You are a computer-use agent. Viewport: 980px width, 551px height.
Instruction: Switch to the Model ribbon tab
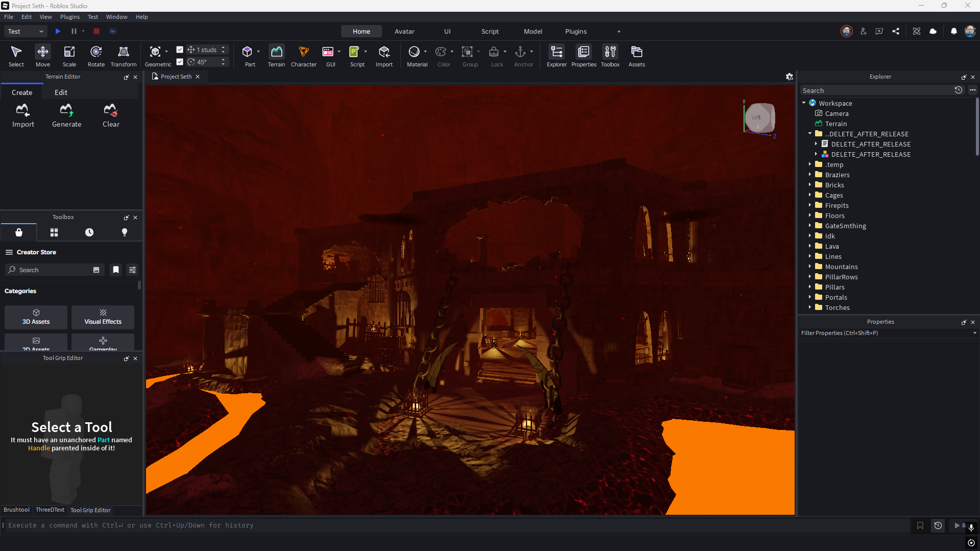pyautogui.click(x=533, y=31)
